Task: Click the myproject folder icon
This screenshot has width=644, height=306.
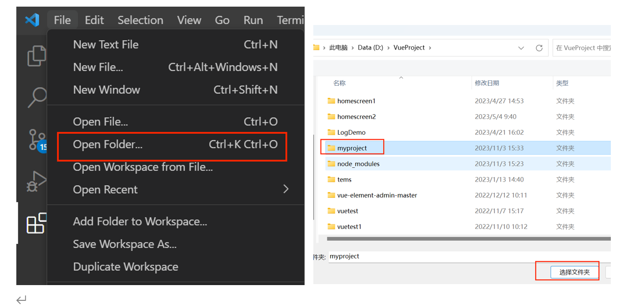Action: pos(331,148)
